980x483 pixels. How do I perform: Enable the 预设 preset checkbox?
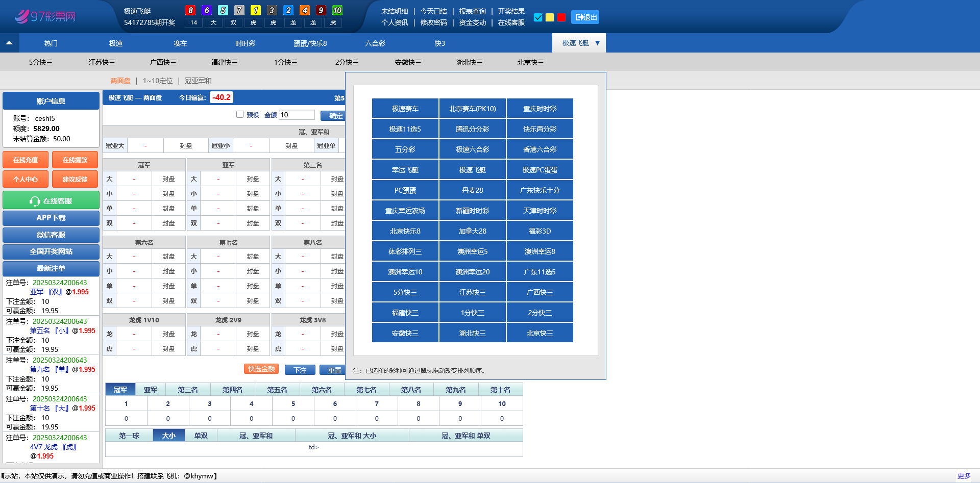tap(240, 115)
